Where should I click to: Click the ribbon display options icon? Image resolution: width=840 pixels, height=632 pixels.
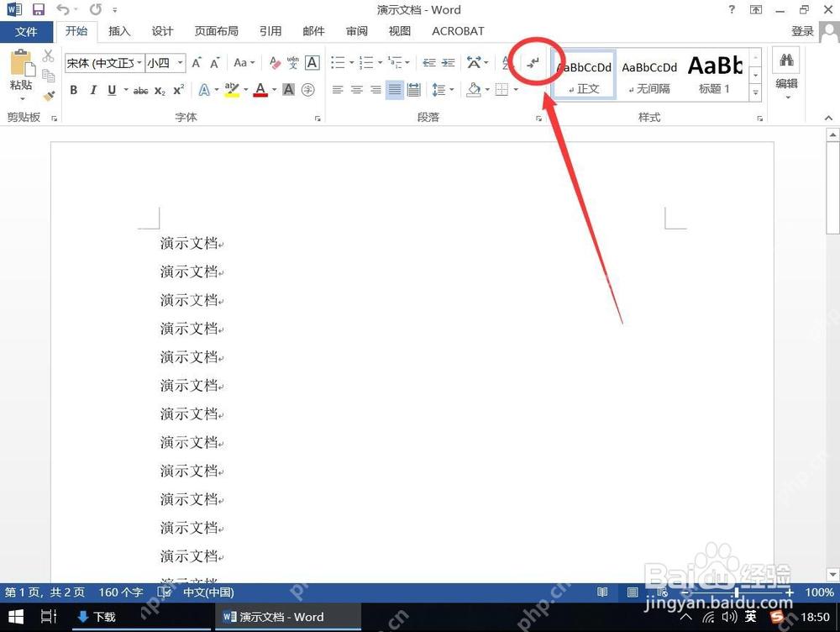pyautogui.click(x=756, y=9)
